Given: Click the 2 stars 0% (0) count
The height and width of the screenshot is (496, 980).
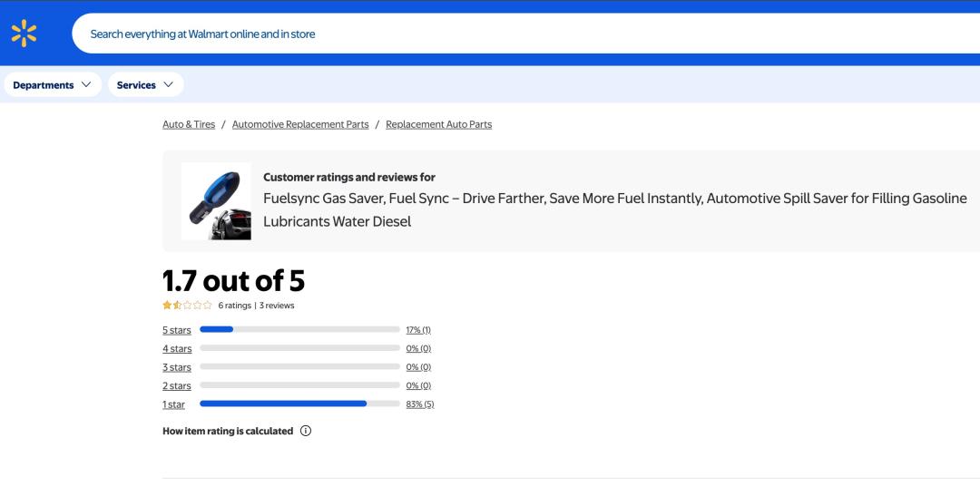Looking at the screenshot, I should pos(418,386).
